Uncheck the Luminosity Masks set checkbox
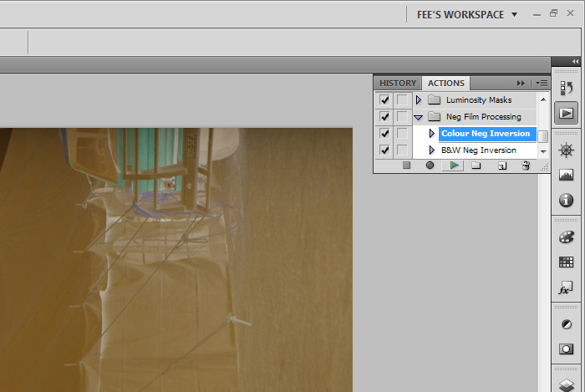Screen dimensions: 585x392 (384, 100)
